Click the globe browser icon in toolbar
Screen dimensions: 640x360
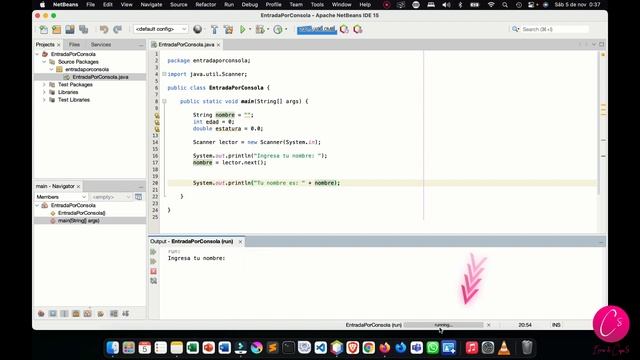tap(197, 29)
